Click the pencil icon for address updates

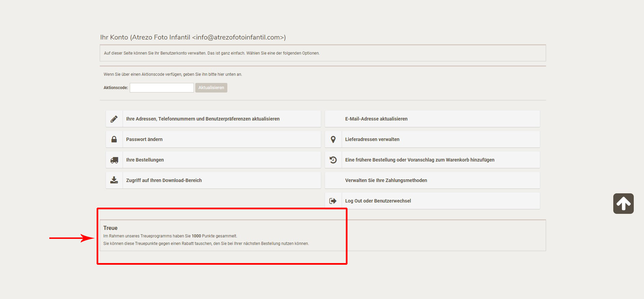pyautogui.click(x=114, y=119)
